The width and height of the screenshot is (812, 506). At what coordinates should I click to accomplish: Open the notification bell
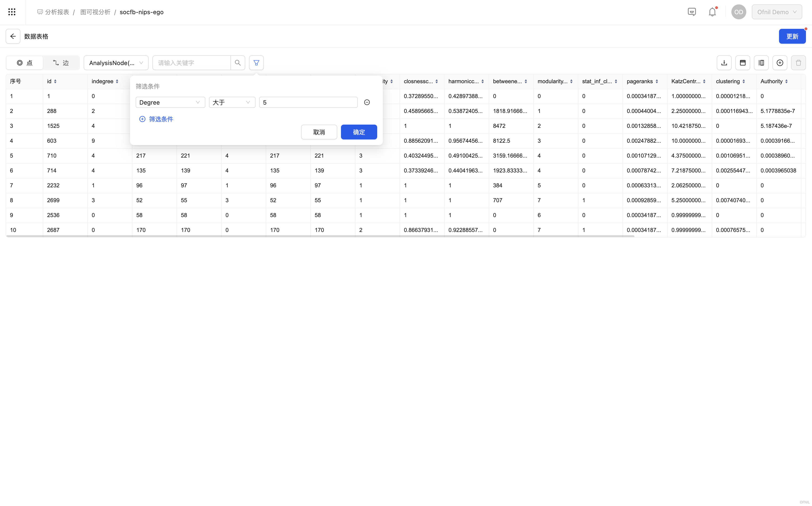coord(712,12)
